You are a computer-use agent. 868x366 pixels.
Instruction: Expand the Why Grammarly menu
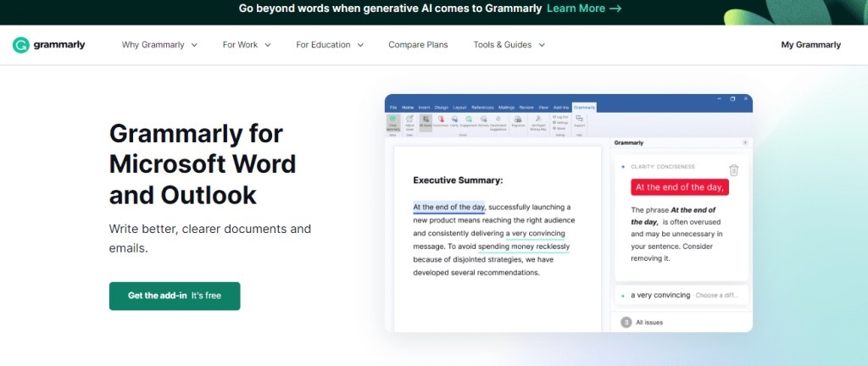point(159,45)
